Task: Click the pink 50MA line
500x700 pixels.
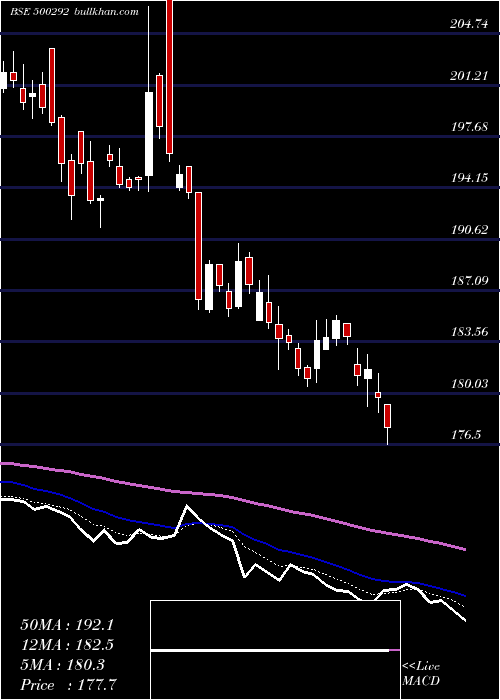Action: coord(232,496)
